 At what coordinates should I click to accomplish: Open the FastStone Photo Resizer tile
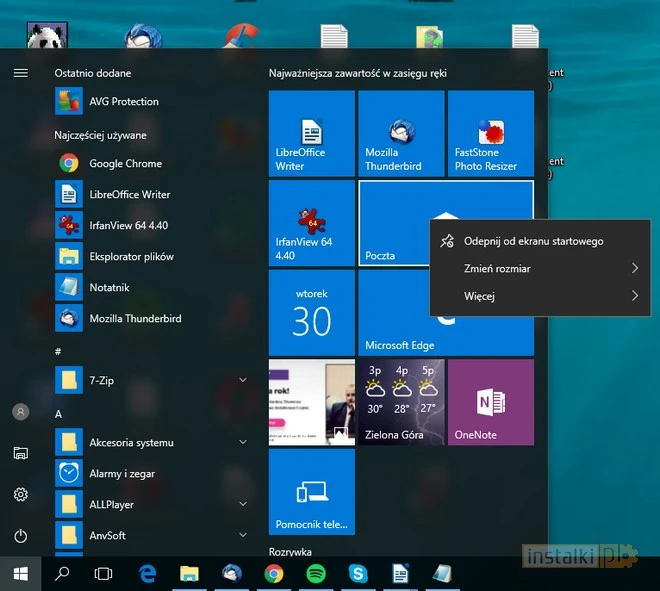pos(490,133)
